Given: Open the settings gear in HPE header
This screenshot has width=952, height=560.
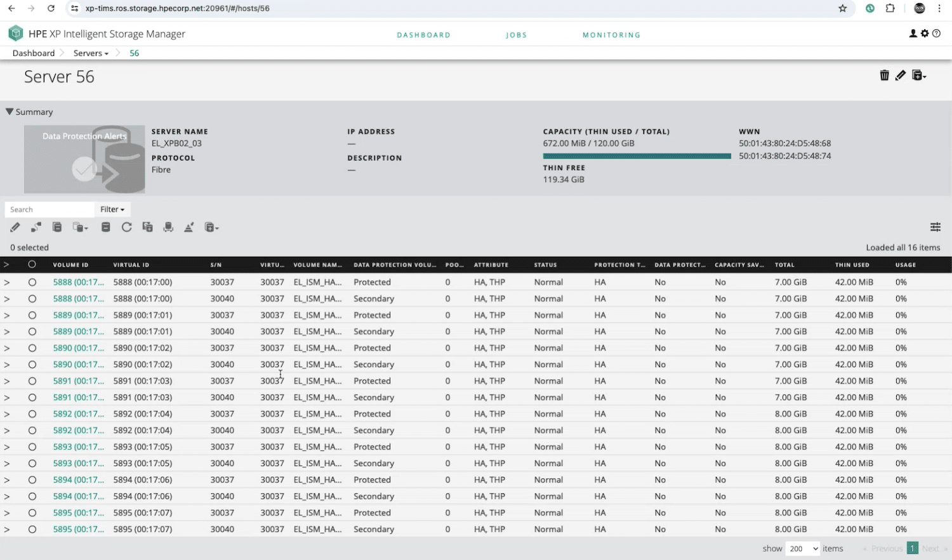Looking at the screenshot, I should tap(925, 34).
